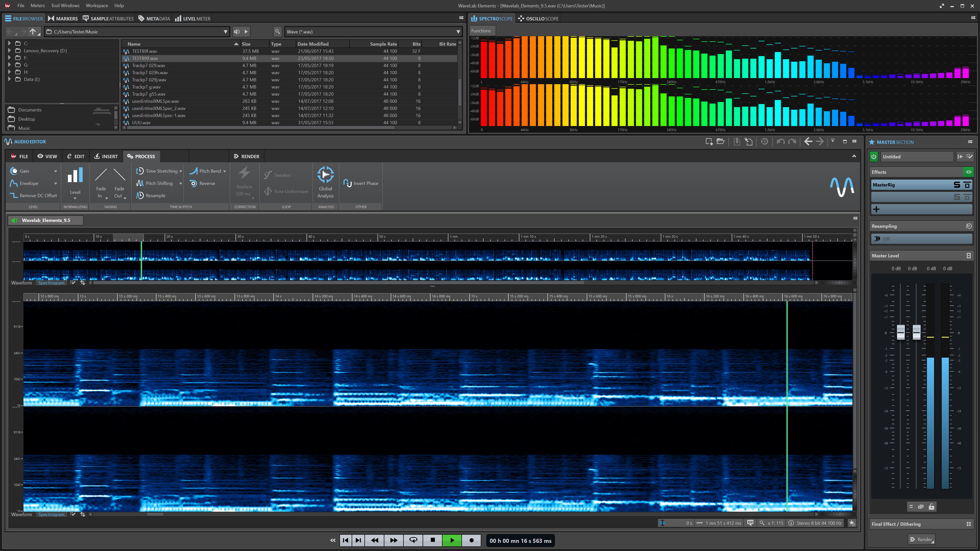
Task: Open the Tool Windows menu
Action: pos(65,5)
